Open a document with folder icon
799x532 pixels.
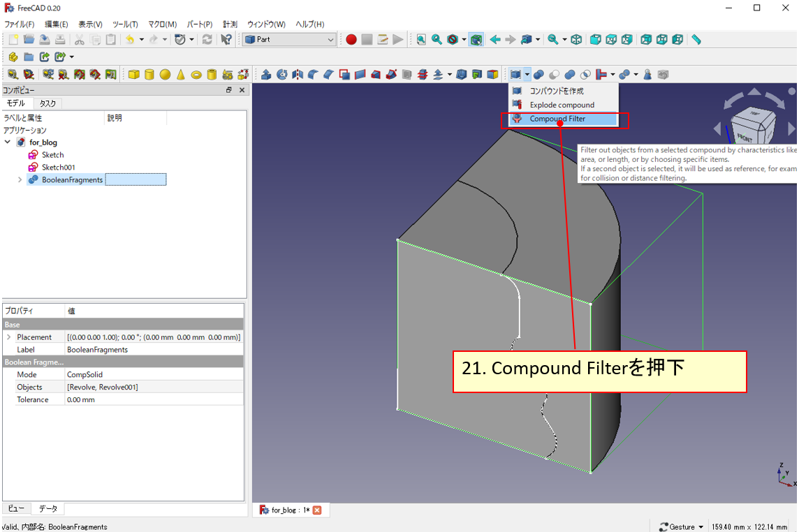coord(29,39)
